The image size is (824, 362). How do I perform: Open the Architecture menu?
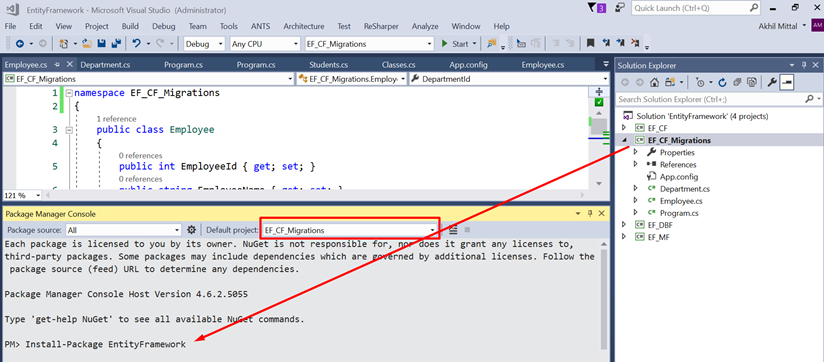pos(304,26)
